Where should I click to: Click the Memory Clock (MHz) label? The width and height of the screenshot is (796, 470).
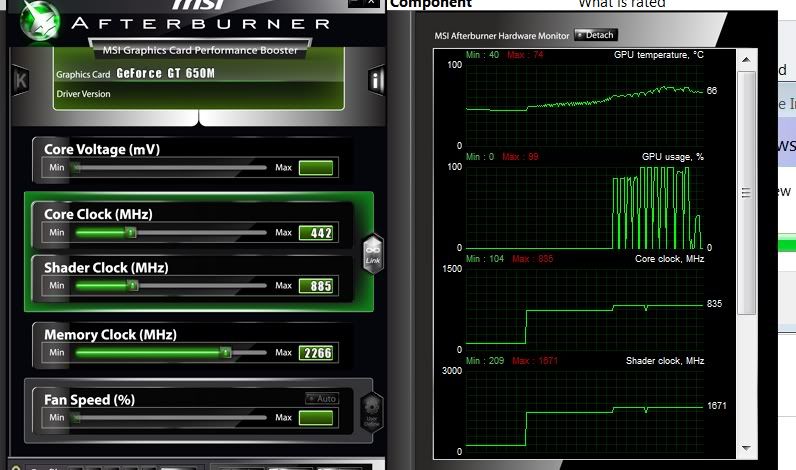[x=110, y=334]
